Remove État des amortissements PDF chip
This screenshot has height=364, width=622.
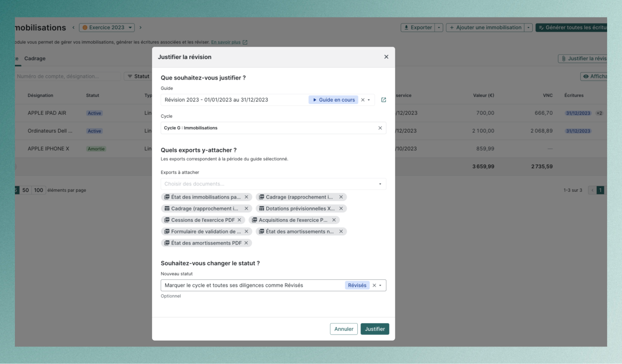246,243
